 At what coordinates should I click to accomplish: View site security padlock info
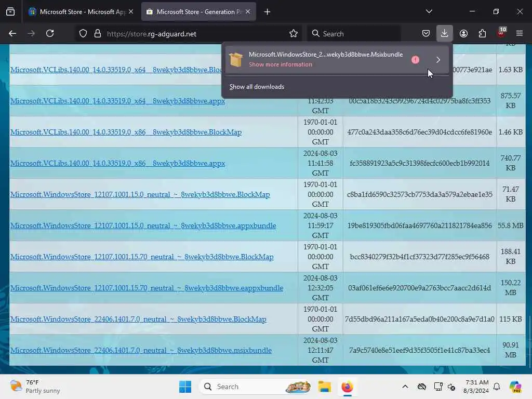(x=98, y=34)
